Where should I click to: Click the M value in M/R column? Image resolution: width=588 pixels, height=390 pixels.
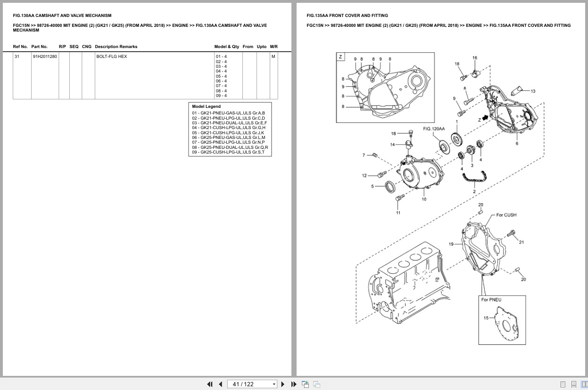[273, 57]
